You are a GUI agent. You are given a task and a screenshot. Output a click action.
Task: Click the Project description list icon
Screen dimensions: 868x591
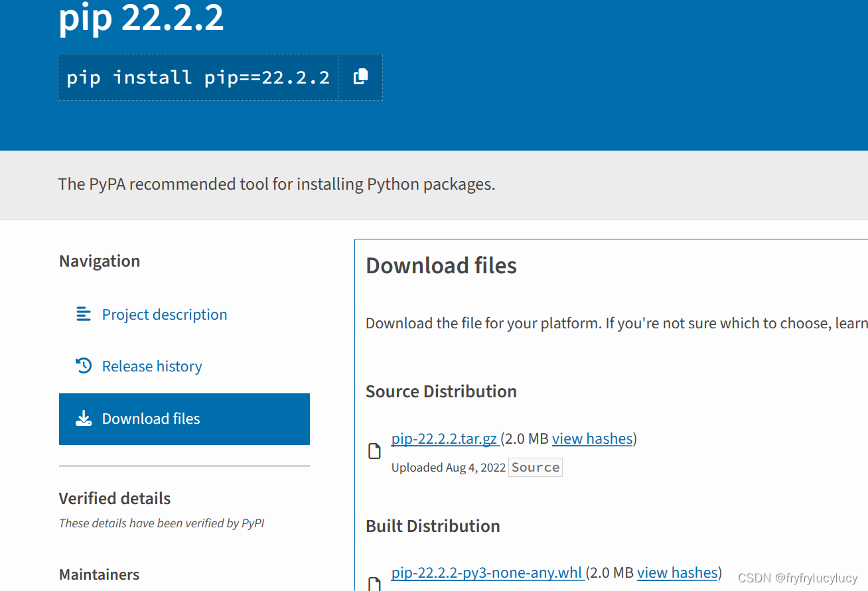84,314
